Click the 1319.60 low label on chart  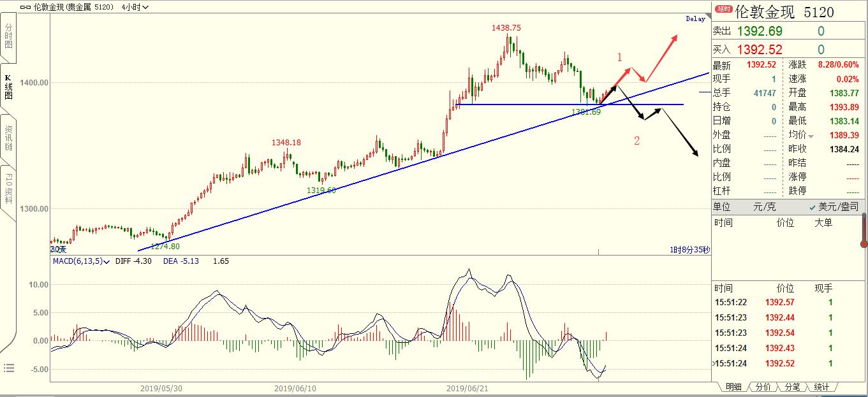(321, 190)
